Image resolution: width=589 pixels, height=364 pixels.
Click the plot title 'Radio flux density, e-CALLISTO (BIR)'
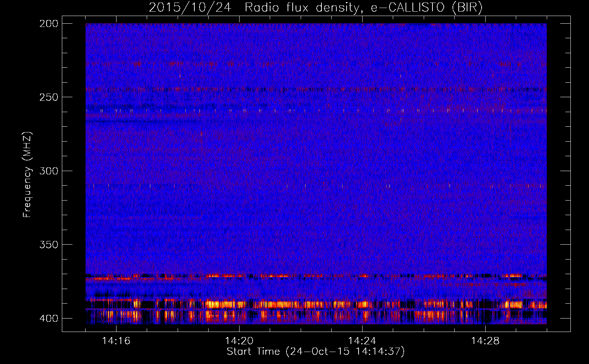[x=364, y=8]
